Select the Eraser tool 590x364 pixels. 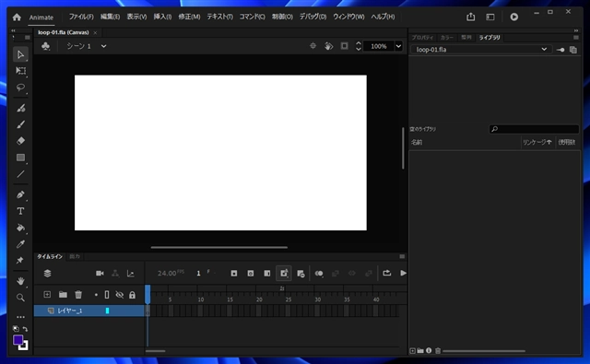click(20, 141)
